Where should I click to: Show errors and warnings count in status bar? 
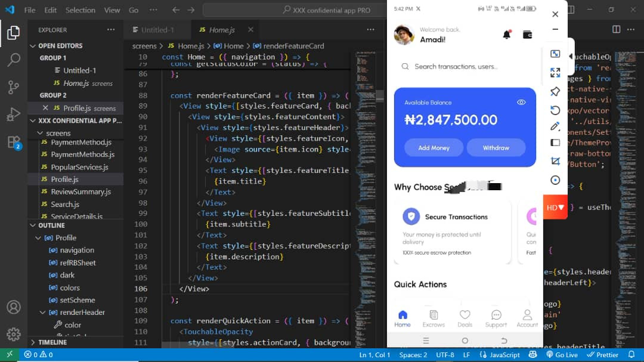tap(38, 355)
